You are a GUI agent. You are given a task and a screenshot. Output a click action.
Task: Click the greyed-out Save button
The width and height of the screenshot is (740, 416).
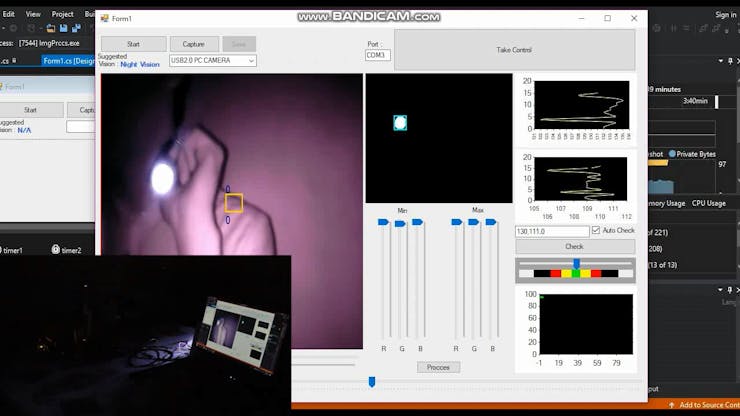click(x=239, y=44)
